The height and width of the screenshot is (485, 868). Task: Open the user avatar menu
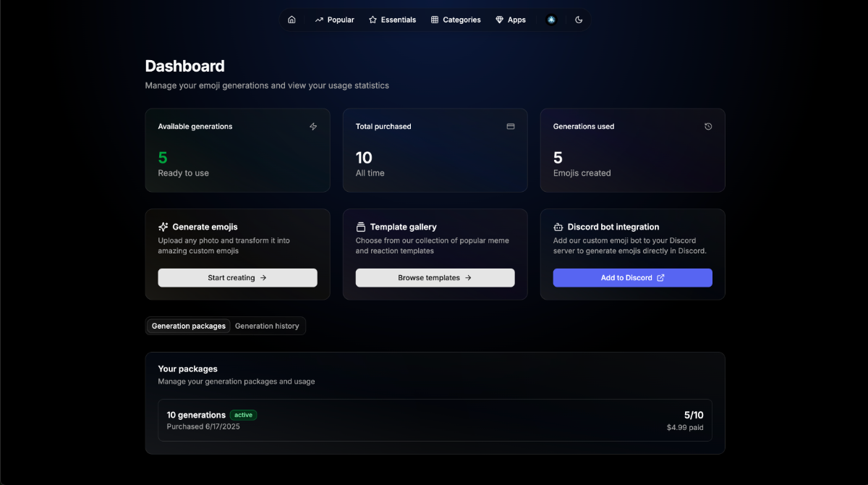551,20
